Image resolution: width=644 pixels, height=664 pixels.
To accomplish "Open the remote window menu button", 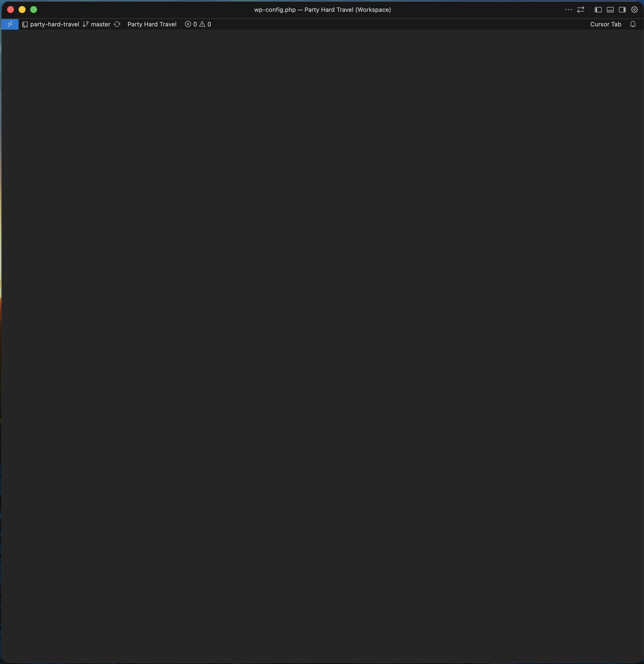I will tap(10, 24).
